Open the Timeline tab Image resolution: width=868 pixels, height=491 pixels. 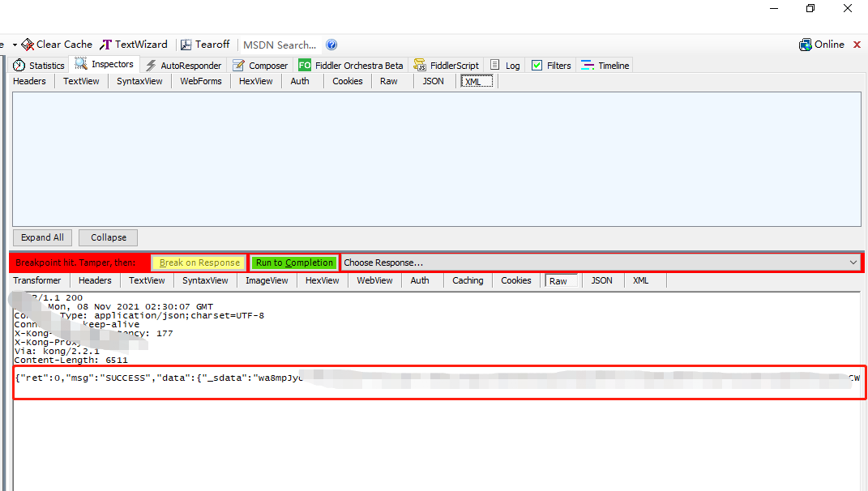click(605, 66)
